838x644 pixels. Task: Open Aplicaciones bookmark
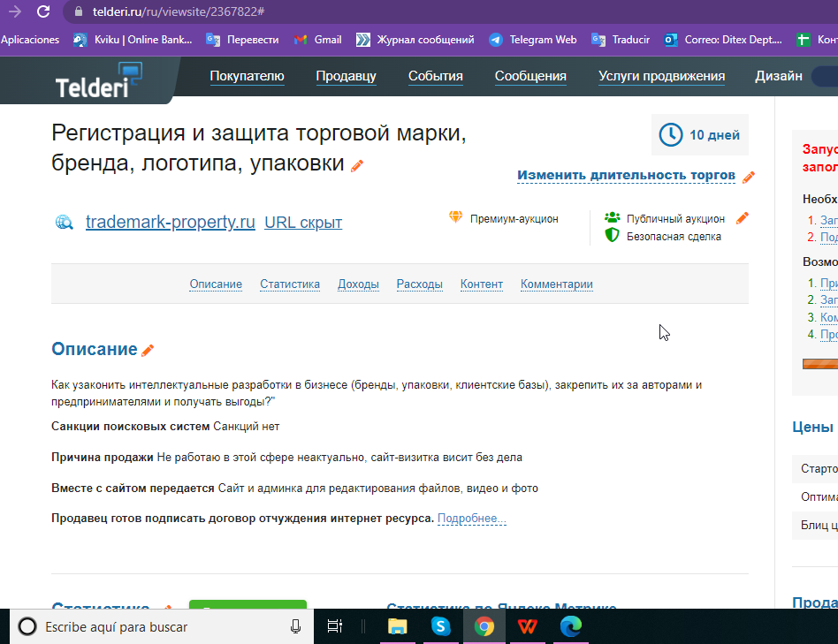click(x=30, y=40)
